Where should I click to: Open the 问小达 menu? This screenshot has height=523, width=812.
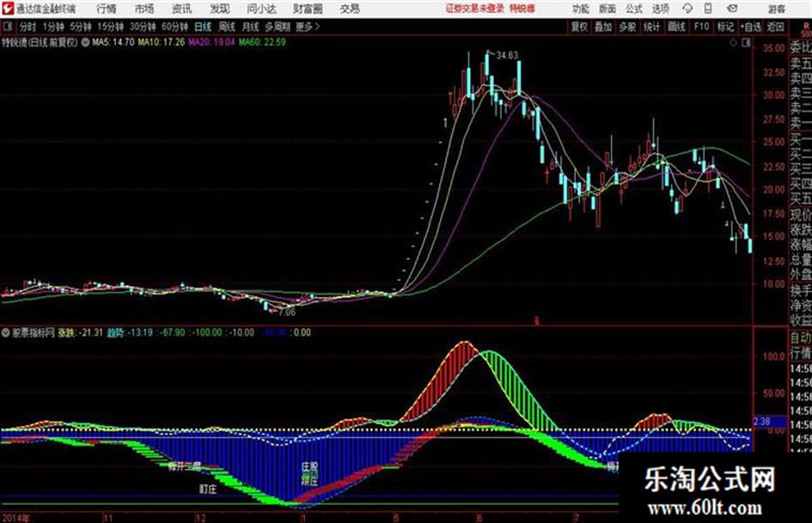(261, 9)
